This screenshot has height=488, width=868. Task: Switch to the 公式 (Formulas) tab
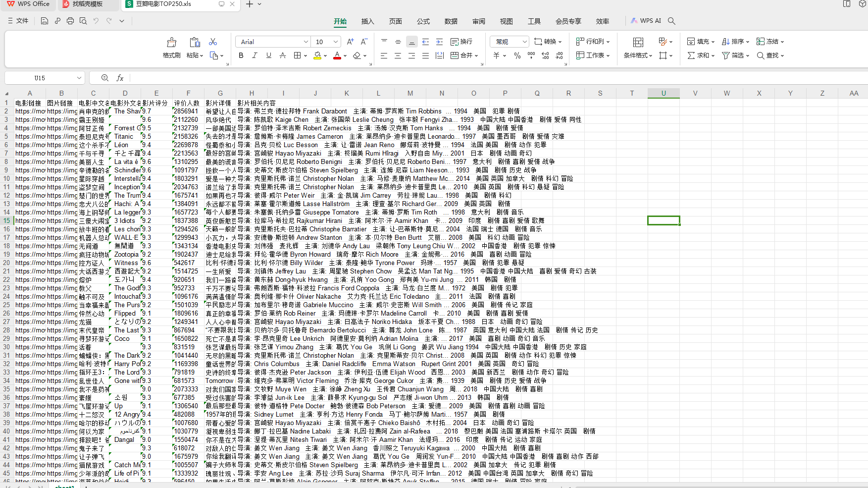[x=423, y=21]
